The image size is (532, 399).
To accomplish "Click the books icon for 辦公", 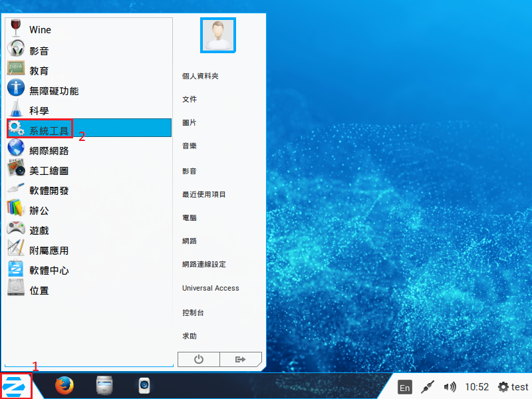I will [16, 207].
